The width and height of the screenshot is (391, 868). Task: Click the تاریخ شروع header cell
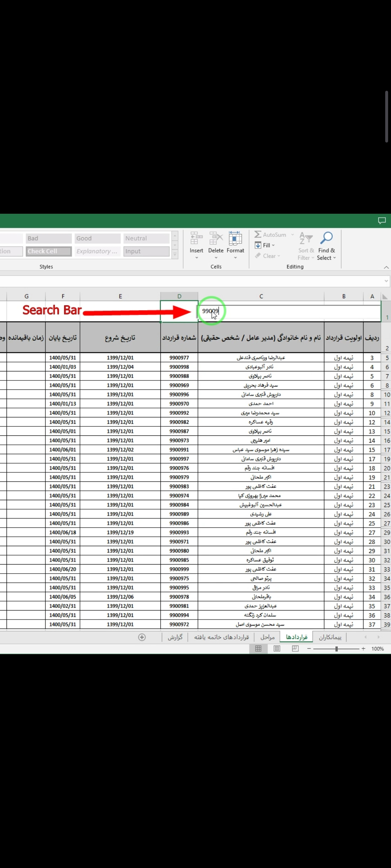120,337
